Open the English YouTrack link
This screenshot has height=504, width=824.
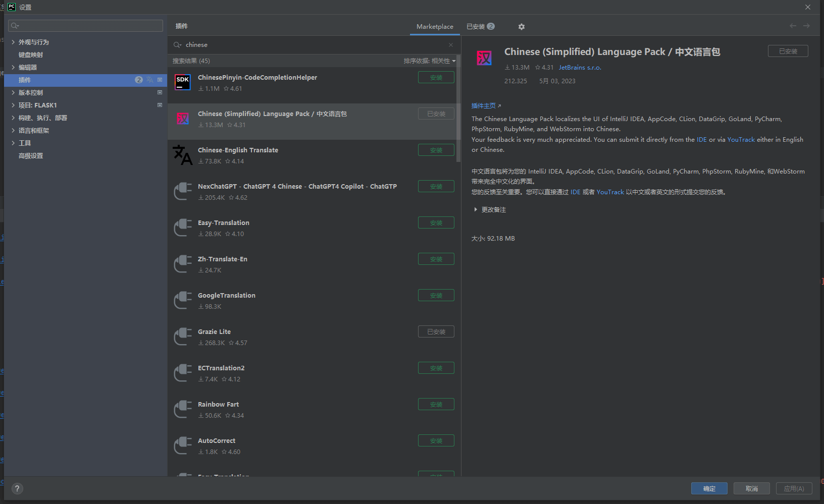741,140
